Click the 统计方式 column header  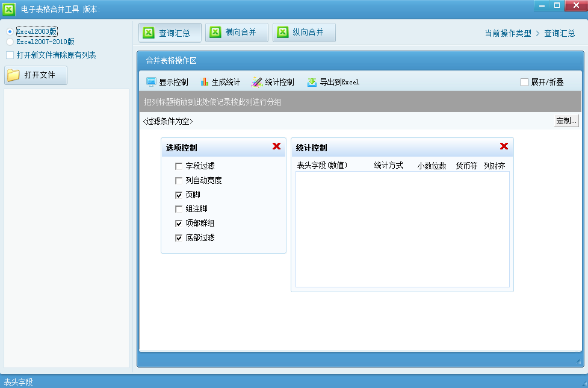click(388, 165)
